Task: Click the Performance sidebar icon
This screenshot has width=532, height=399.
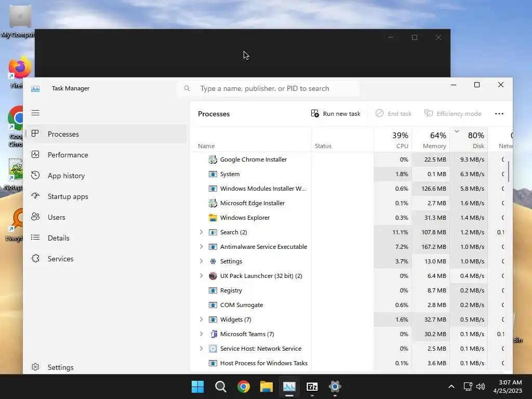Action: [35, 155]
